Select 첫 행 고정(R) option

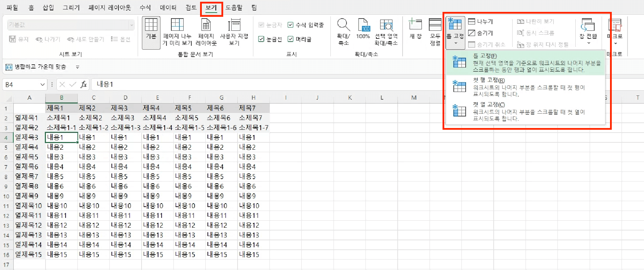(x=526, y=87)
